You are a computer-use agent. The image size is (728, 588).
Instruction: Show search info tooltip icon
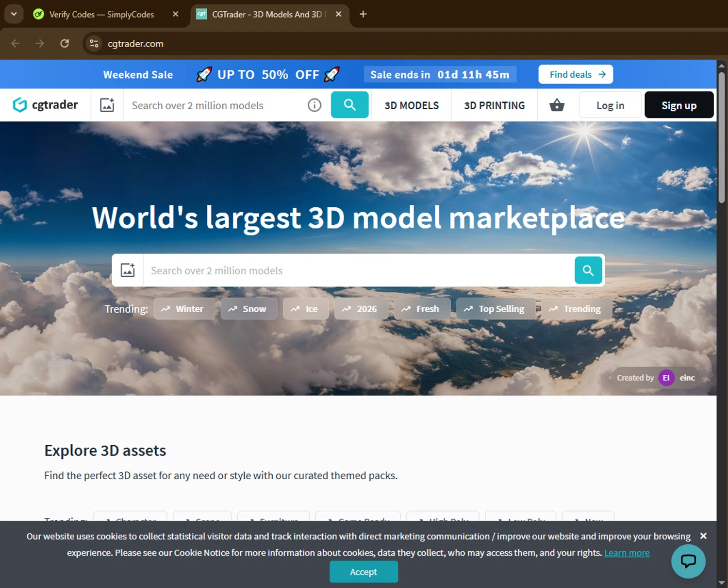click(x=314, y=105)
